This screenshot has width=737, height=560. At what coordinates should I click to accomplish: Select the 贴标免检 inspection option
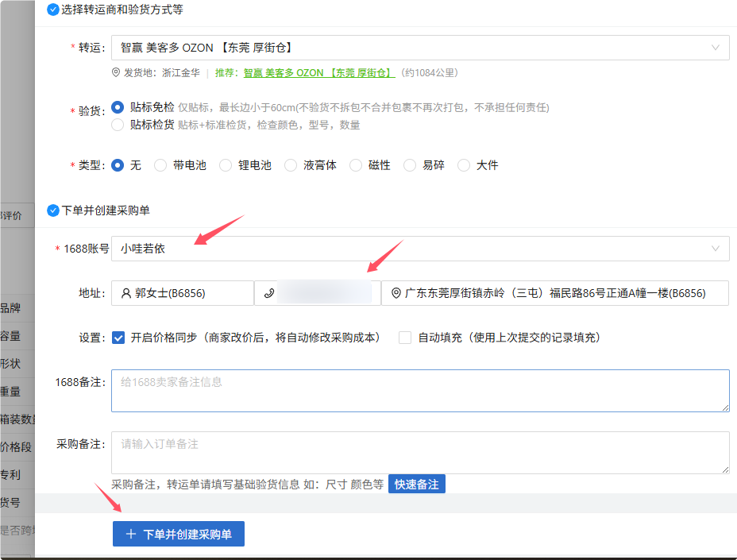click(x=118, y=107)
